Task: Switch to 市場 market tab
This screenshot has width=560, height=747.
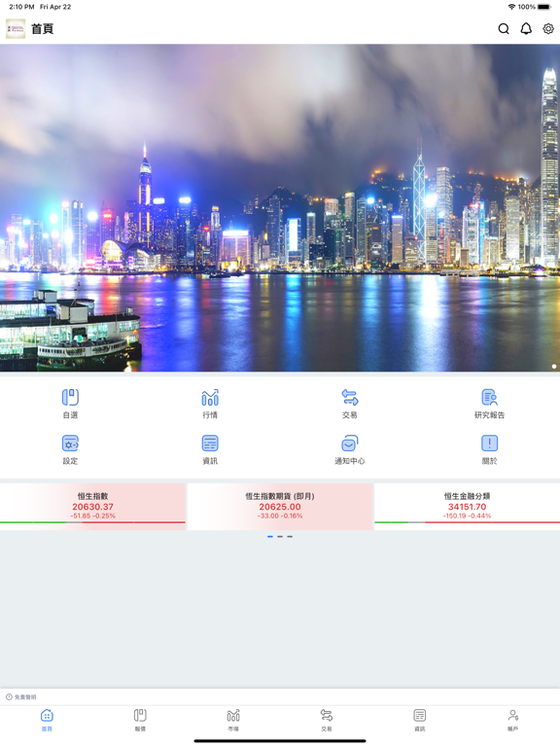Action: point(233,720)
